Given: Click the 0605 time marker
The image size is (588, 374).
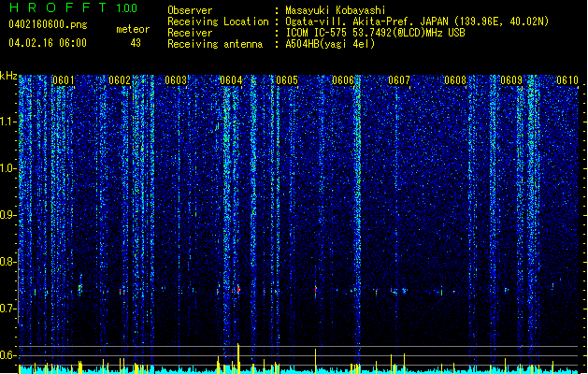Looking at the screenshot, I should [287, 80].
